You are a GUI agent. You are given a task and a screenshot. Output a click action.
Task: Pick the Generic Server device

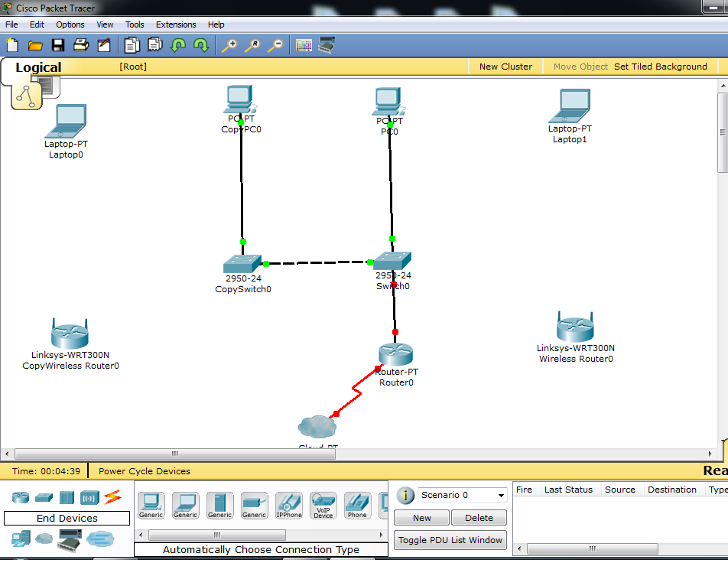click(219, 506)
